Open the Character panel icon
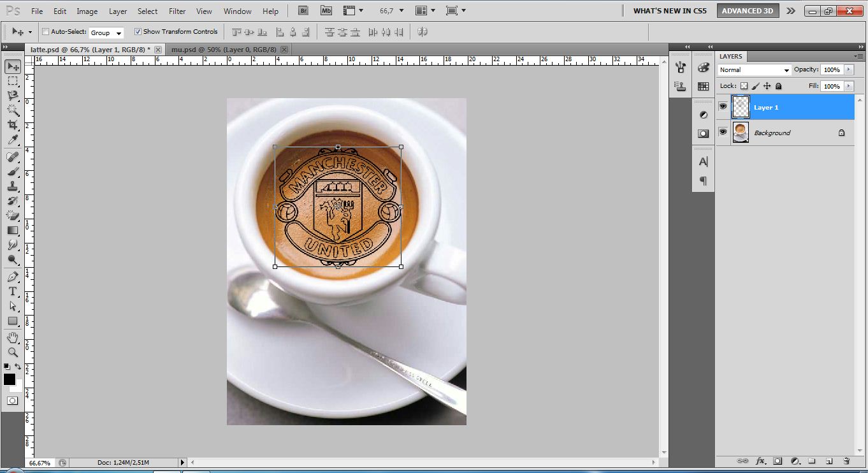Image resolution: width=868 pixels, height=473 pixels. pos(703,162)
